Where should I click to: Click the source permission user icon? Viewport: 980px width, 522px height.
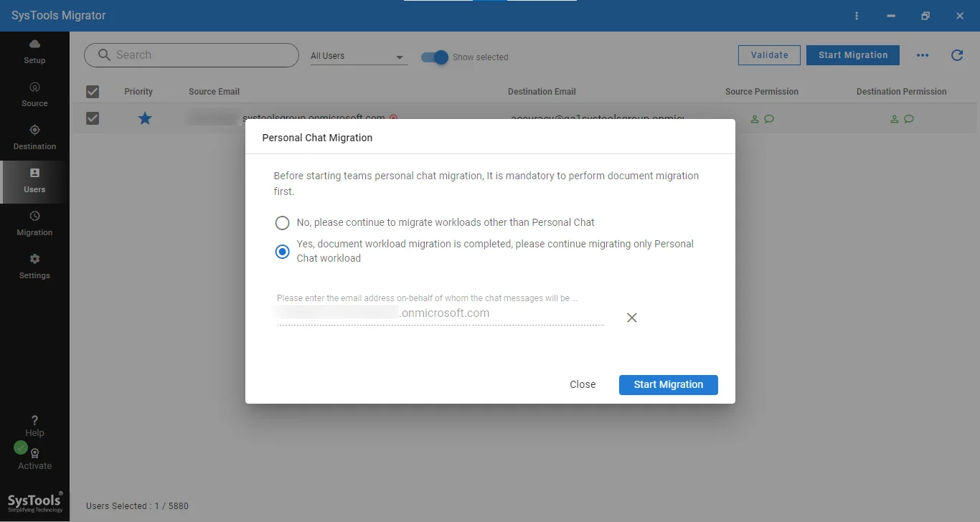755,119
